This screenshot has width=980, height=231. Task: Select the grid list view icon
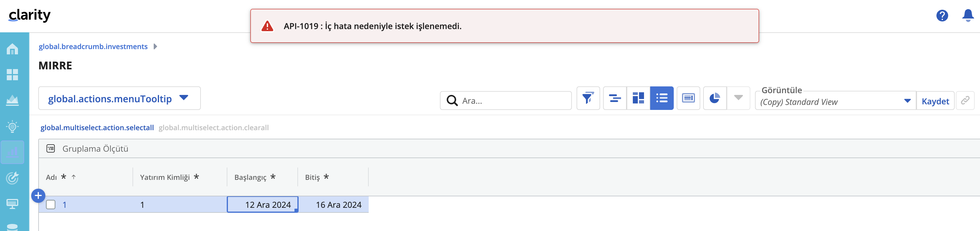pos(662,98)
